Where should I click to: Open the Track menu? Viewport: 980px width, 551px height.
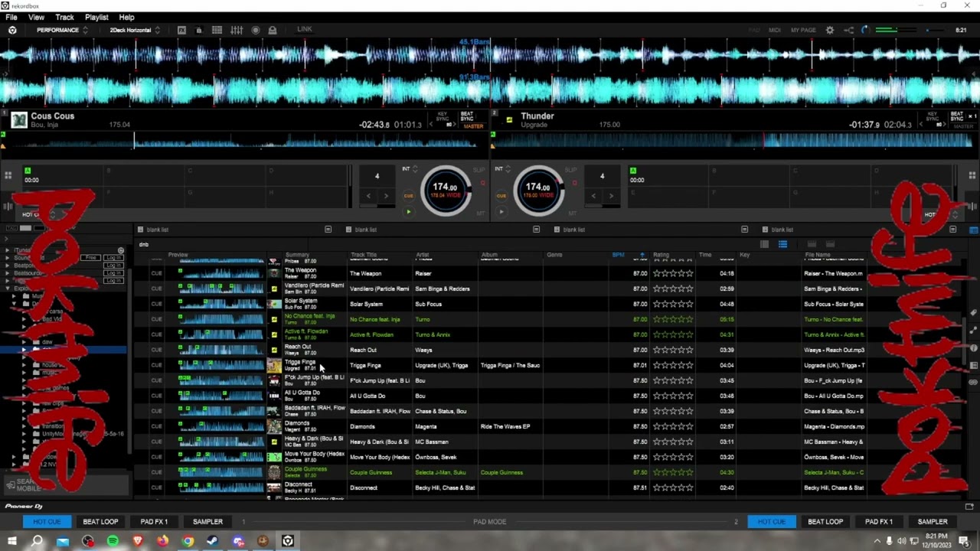[64, 17]
